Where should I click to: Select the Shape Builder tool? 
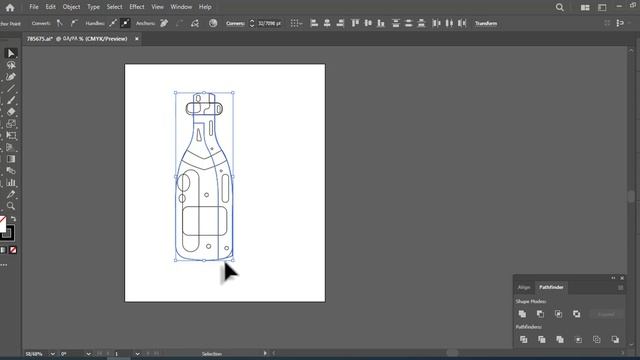click(11, 124)
